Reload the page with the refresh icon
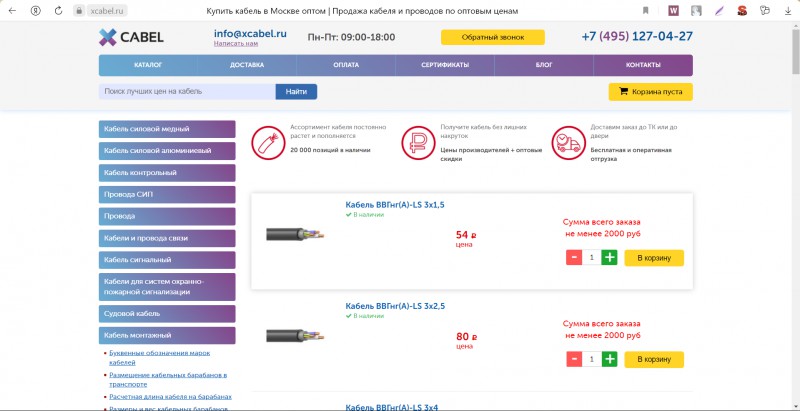 [x=59, y=11]
